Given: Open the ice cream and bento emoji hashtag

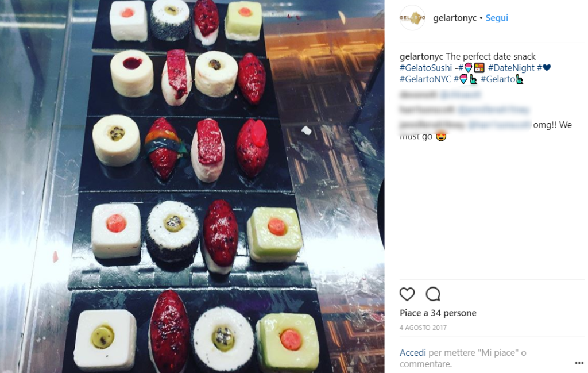Looking at the screenshot, I should coord(471,68).
